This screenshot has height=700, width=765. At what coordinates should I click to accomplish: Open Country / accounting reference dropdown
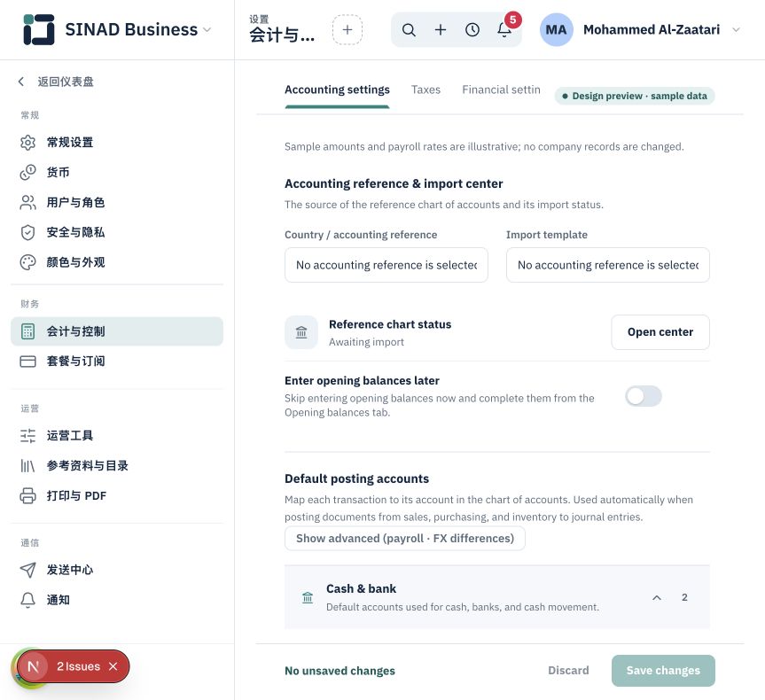pyautogui.click(x=386, y=265)
